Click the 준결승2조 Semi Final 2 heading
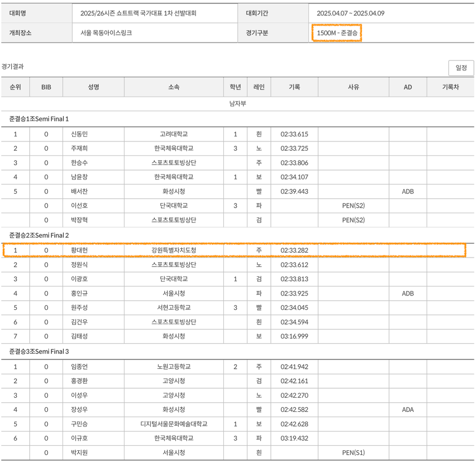 39,235
